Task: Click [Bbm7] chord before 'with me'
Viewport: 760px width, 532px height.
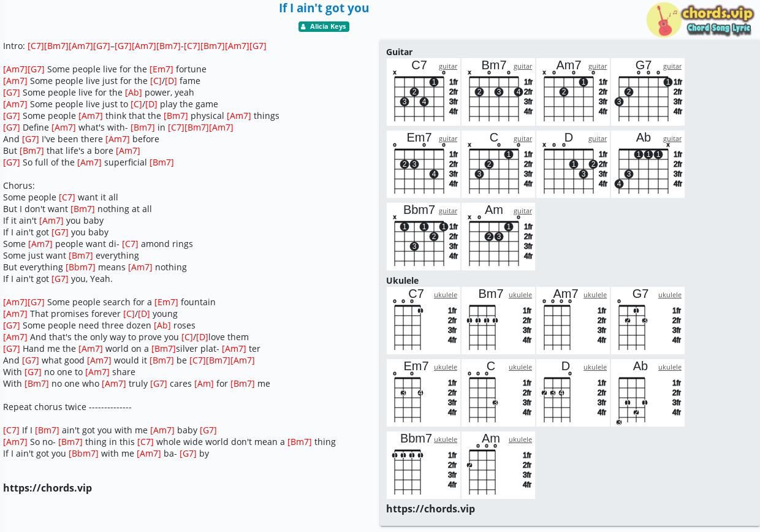Action: click(x=83, y=454)
